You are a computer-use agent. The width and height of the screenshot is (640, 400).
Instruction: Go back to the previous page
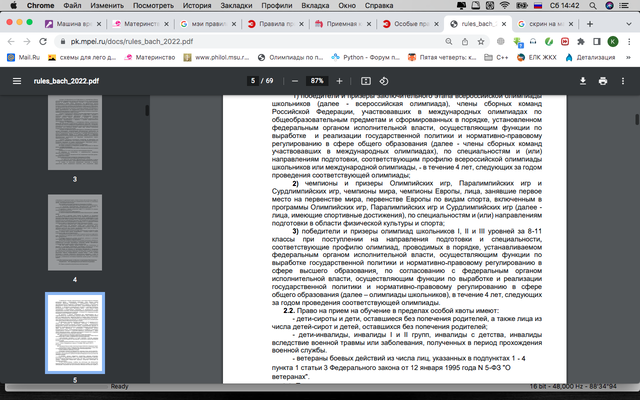[11, 44]
